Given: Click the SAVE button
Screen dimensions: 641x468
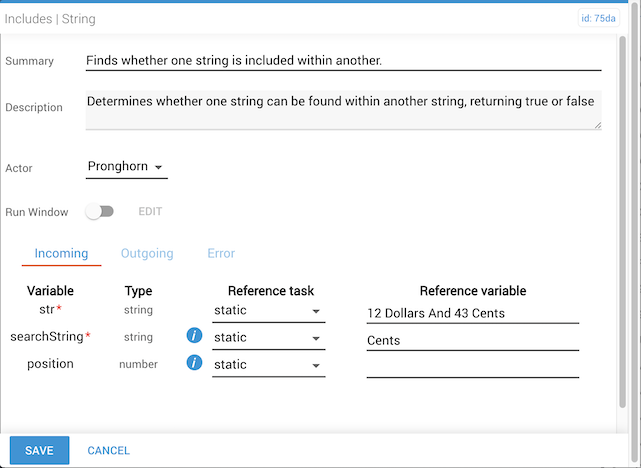Looking at the screenshot, I should (x=39, y=451).
